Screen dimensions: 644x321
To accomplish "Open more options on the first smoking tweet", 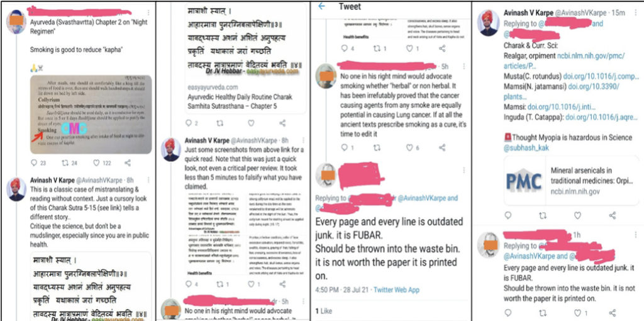I will [148, 13].
